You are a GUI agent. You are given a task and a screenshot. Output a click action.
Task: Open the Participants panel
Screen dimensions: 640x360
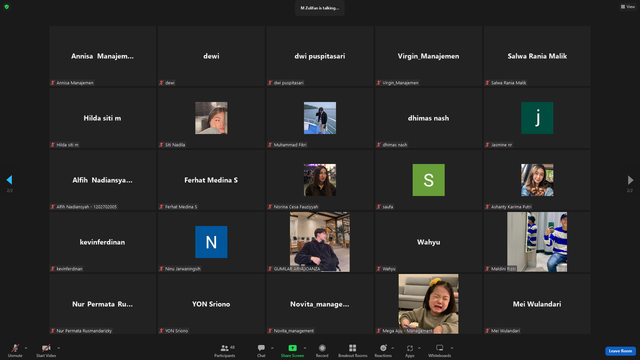(224, 350)
